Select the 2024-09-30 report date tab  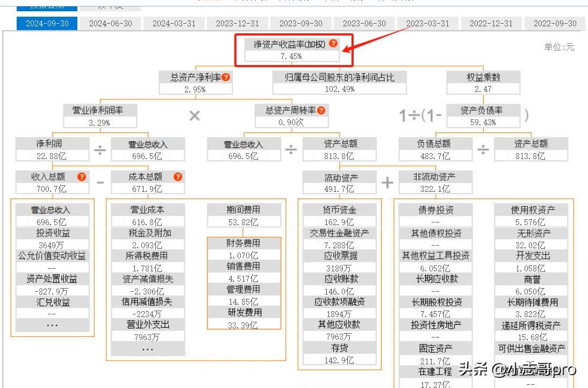47,23
